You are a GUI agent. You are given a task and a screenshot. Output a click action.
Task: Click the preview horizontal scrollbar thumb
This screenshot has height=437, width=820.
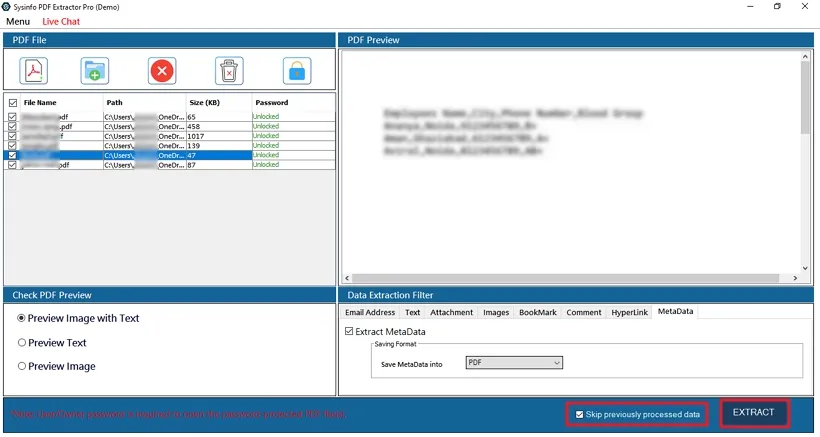(x=565, y=278)
